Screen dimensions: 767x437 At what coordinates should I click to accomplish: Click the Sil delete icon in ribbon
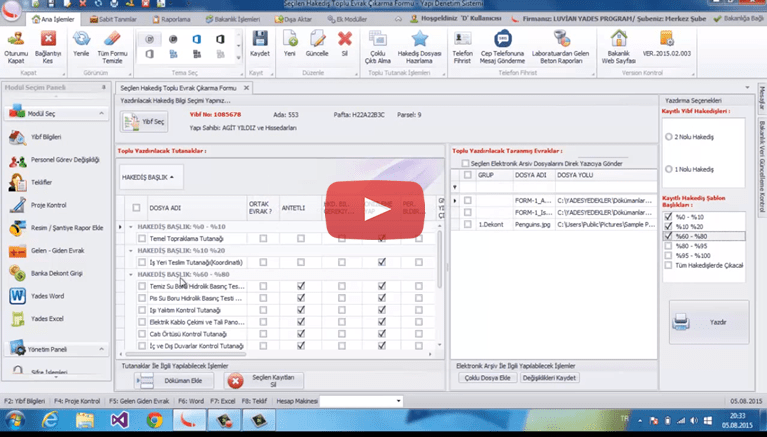click(x=344, y=44)
